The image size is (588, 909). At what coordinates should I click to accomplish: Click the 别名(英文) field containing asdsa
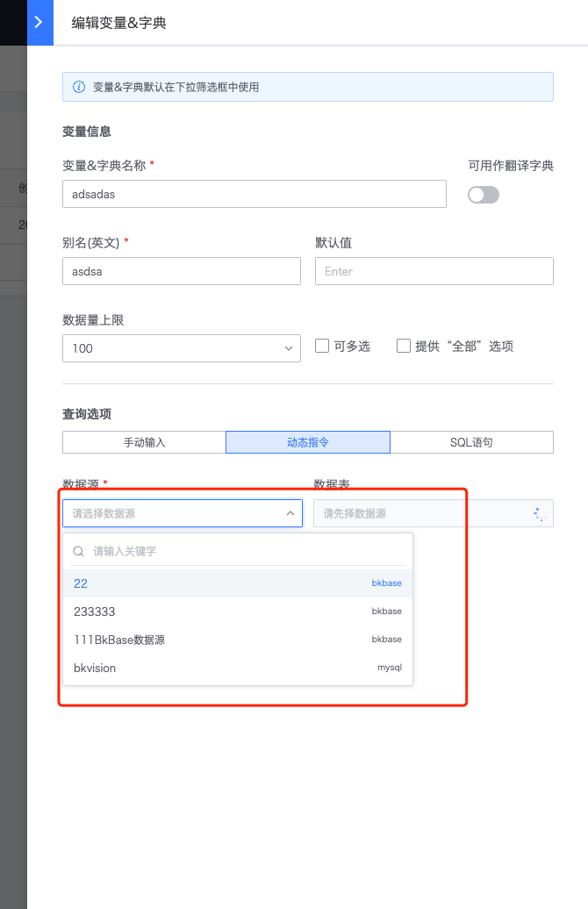click(x=182, y=271)
